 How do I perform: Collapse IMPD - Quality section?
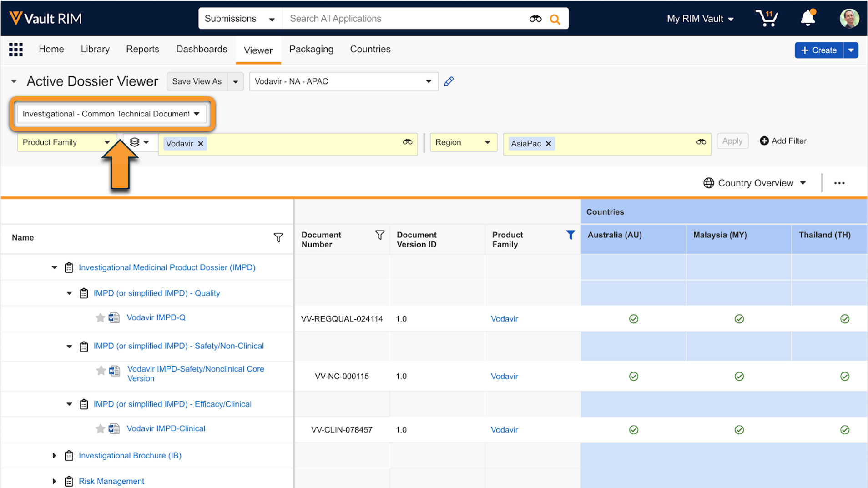click(x=69, y=293)
